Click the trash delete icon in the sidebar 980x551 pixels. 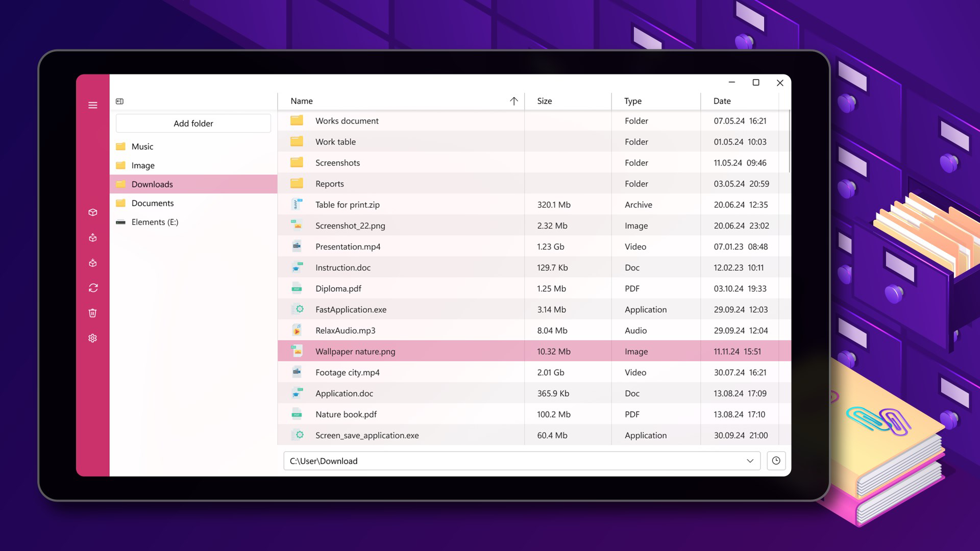[92, 313]
